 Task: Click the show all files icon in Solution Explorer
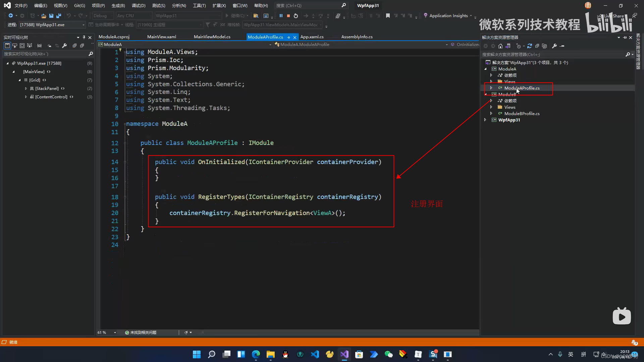click(544, 46)
